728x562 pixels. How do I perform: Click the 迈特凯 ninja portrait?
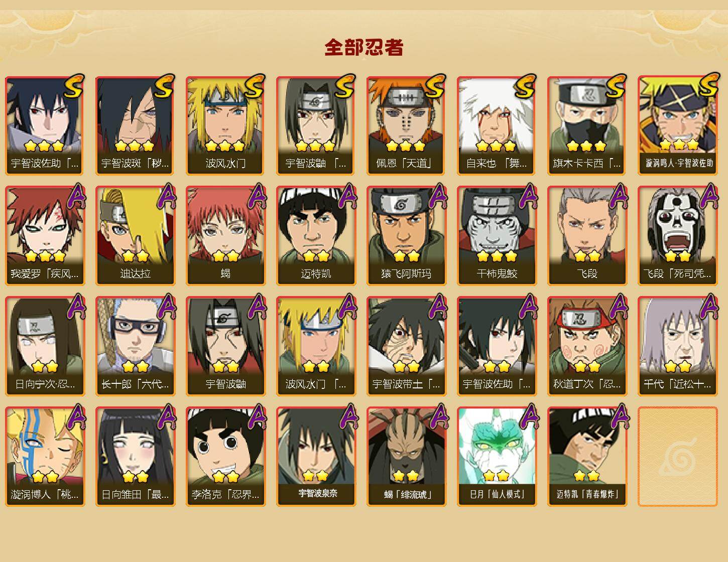[x=316, y=236]
